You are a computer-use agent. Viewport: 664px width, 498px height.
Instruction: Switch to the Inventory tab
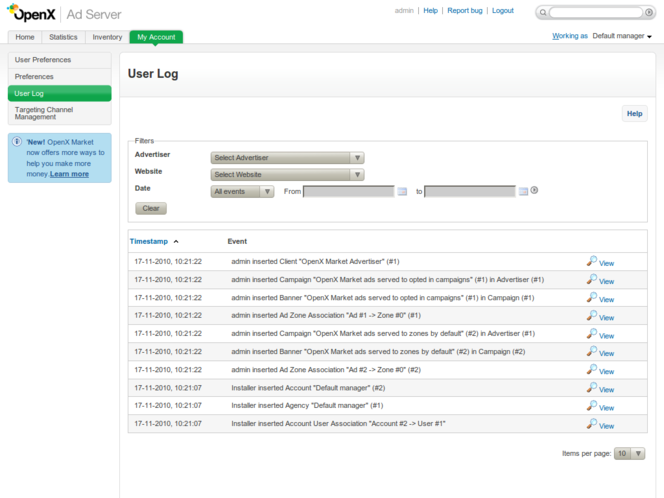point(107,37)
